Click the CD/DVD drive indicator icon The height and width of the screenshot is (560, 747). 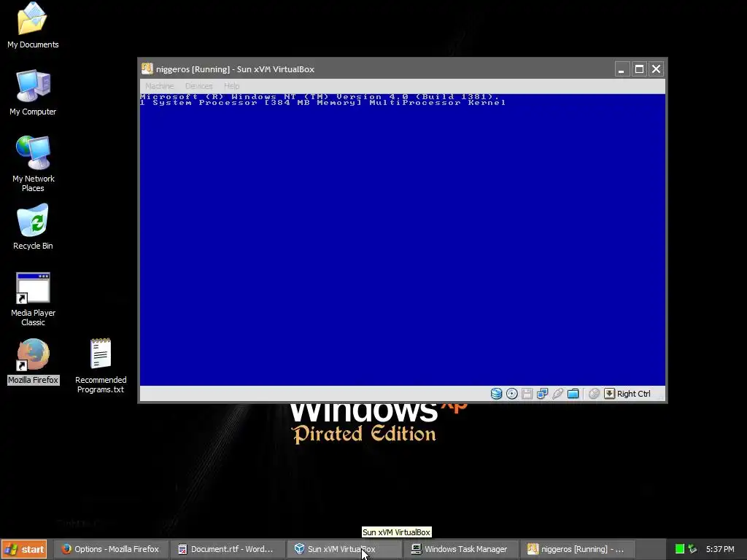[511, 394]
